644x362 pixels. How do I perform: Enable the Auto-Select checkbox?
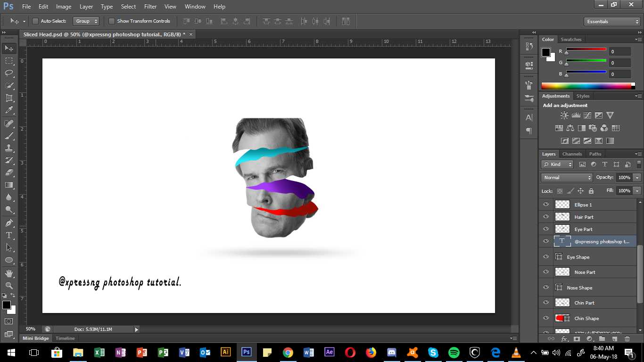click(35, 21)
